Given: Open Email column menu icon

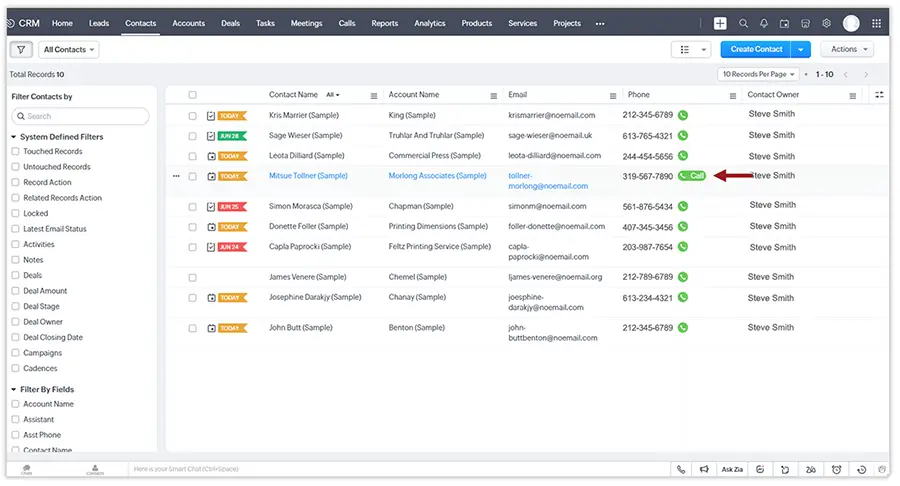Looking at the screenshot, I should 613,96.
